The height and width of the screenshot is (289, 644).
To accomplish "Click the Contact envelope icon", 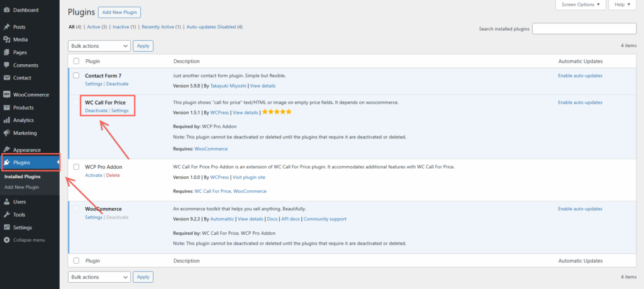I will tap(6, 77).
